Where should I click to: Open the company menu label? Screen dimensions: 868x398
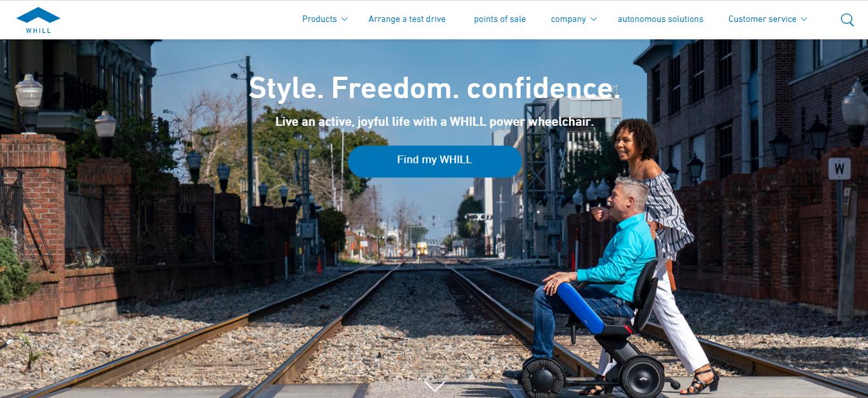[x=568, y=19]
